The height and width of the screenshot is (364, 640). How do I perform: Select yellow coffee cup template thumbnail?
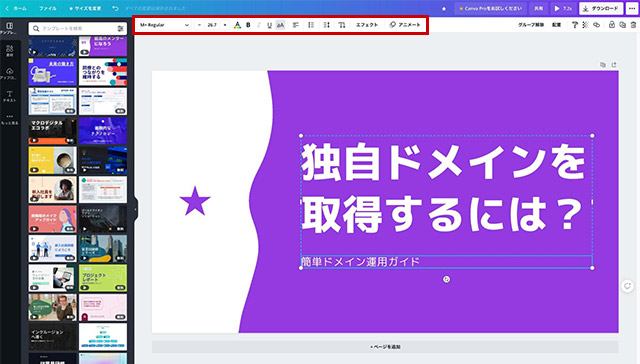(x=53, y=160)
